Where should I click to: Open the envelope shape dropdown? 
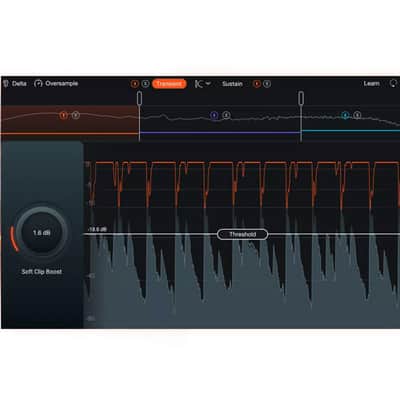point(203,84)
